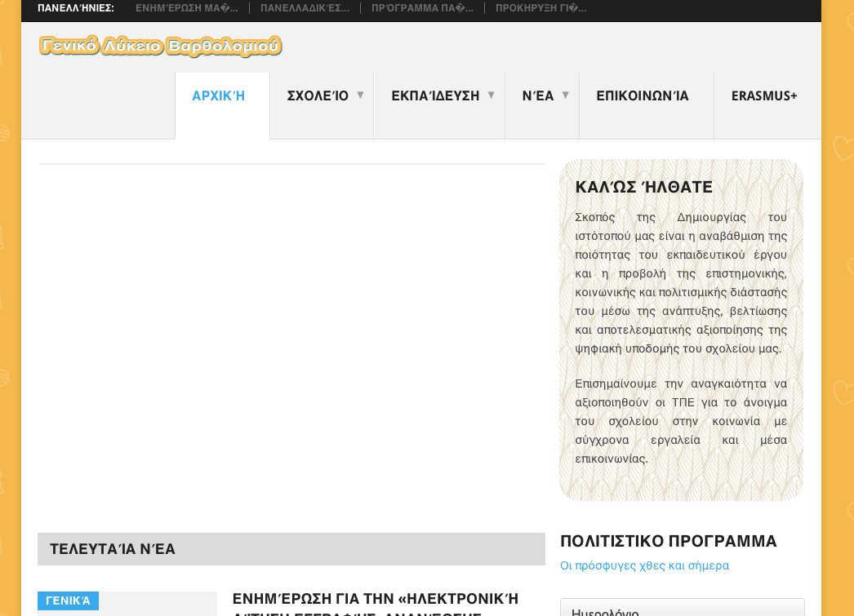
Task: Click the ΠΟΛΙΤΙΣΤΙΚΟ ΠΡΟΓΡΑΜΜΑ heading
Action: coord(669,541)
